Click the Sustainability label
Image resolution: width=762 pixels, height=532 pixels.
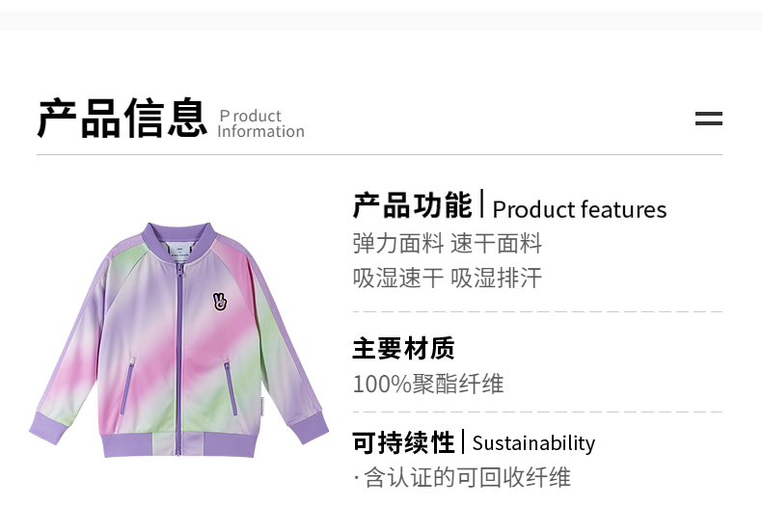click(533, 443)
